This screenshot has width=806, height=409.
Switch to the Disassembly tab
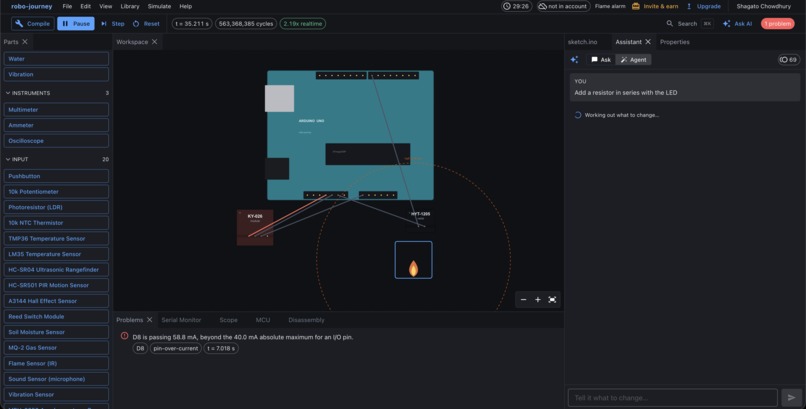(x=306, y=320)
